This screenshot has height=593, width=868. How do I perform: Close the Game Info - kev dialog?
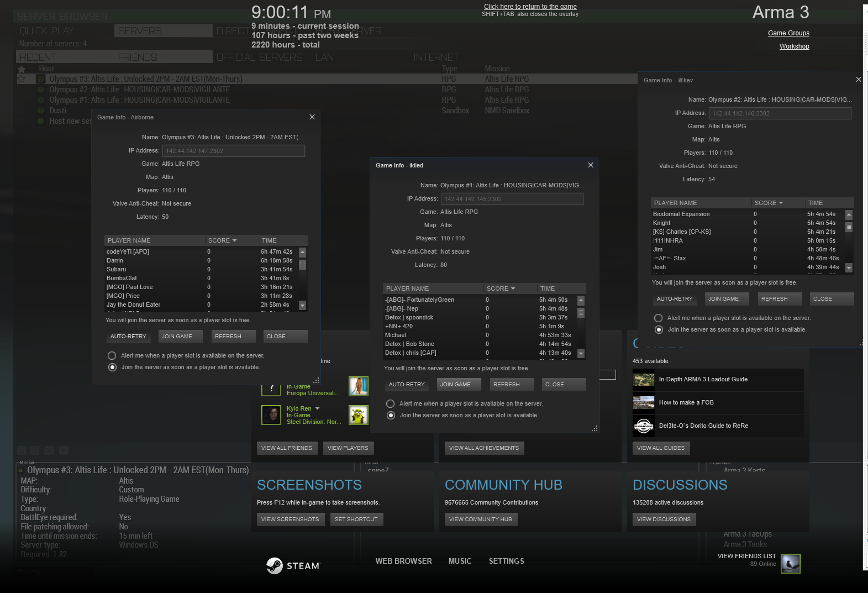pos(859,80)
